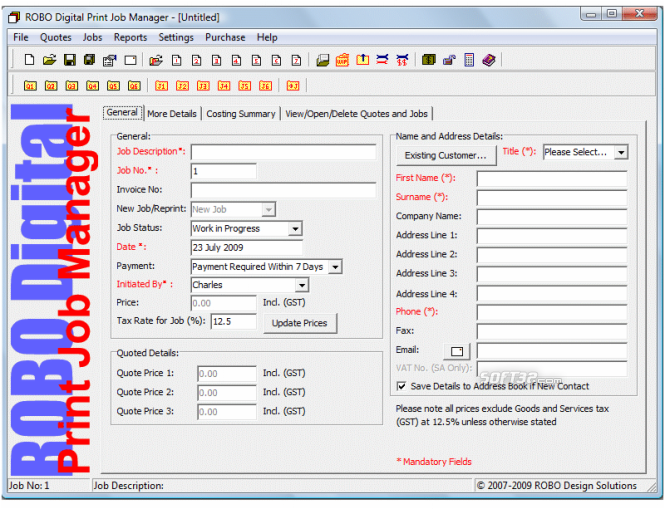Click the page 1 document icon
665x509 pixels.
[176, 60]
